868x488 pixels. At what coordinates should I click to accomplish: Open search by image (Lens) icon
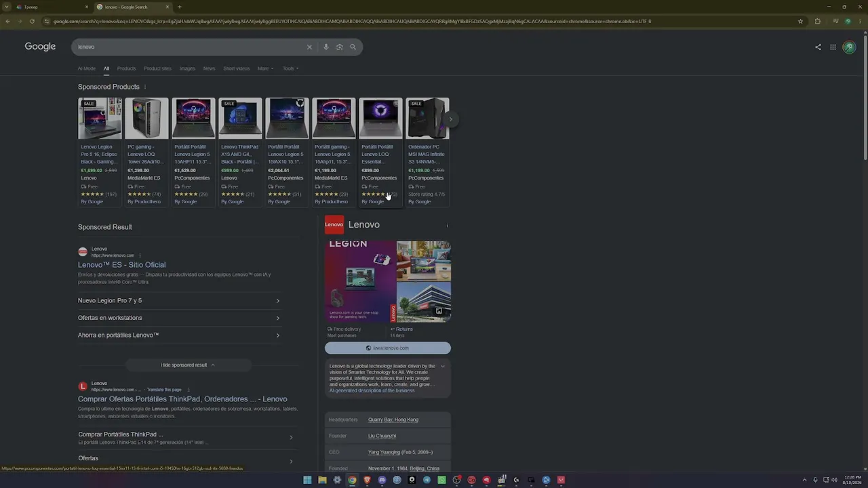(x=340, y=47)
